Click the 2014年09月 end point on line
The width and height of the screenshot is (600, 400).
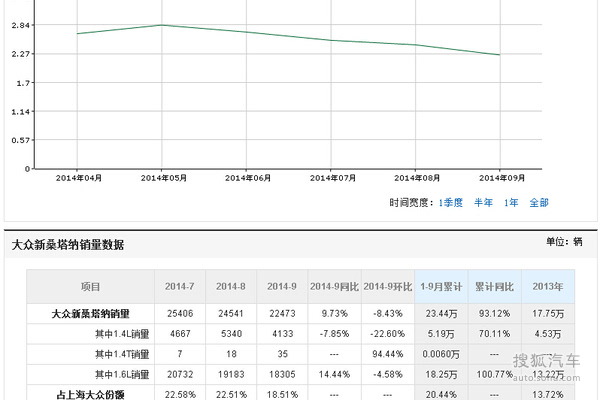click(499, 55)
